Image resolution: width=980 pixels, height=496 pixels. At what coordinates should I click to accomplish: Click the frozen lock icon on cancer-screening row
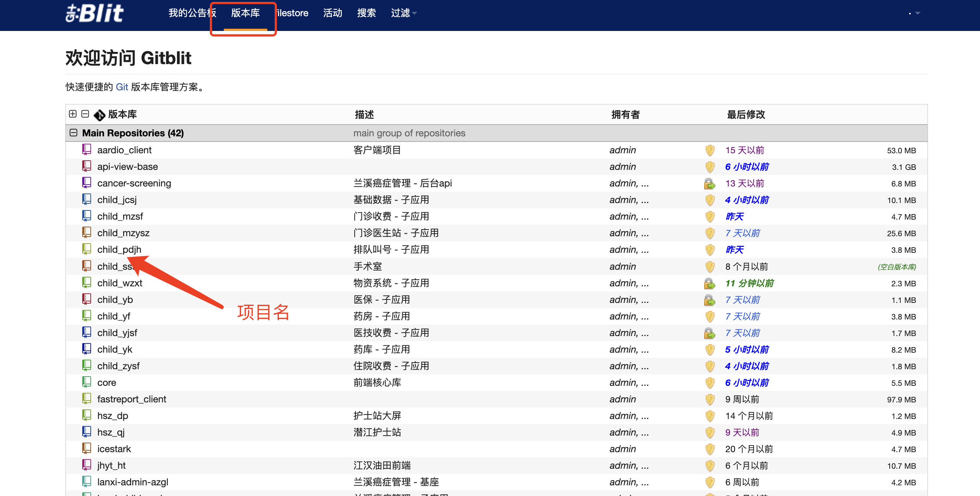tap(710, 184)
